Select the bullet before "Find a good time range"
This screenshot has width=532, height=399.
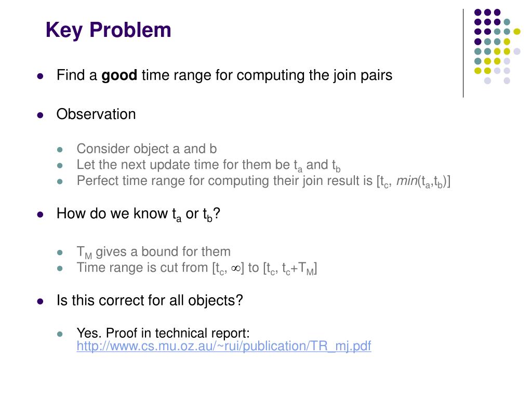pyautogui.click(x=41, y=76)
